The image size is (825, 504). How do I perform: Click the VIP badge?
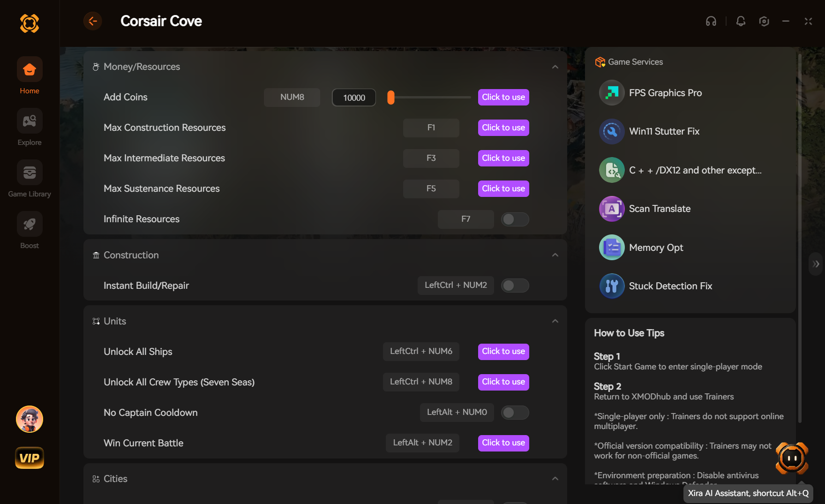(30, 458)
